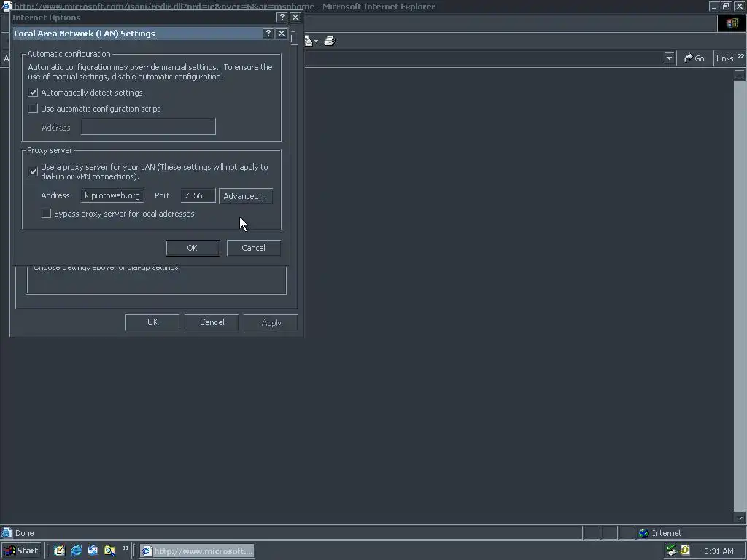The image size is (747, 560).
Task: Click the Windows logo throbber in Internet Explorer
Action: (732, 23)
